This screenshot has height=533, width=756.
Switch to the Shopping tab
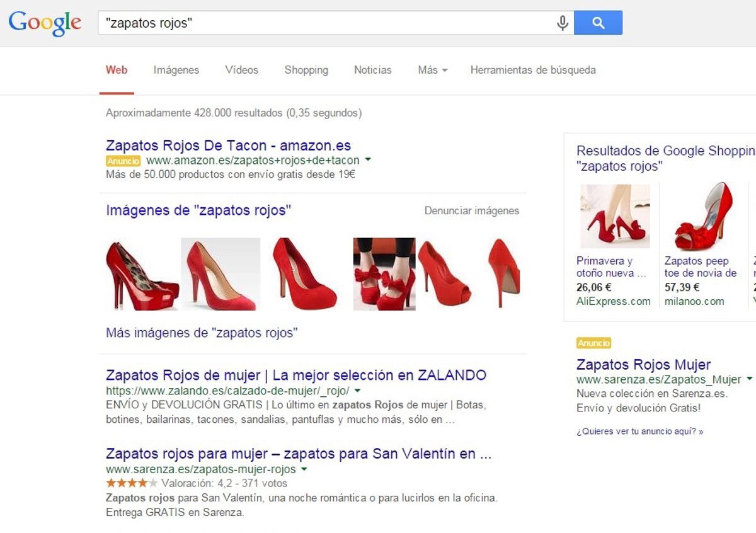[306, 70]
